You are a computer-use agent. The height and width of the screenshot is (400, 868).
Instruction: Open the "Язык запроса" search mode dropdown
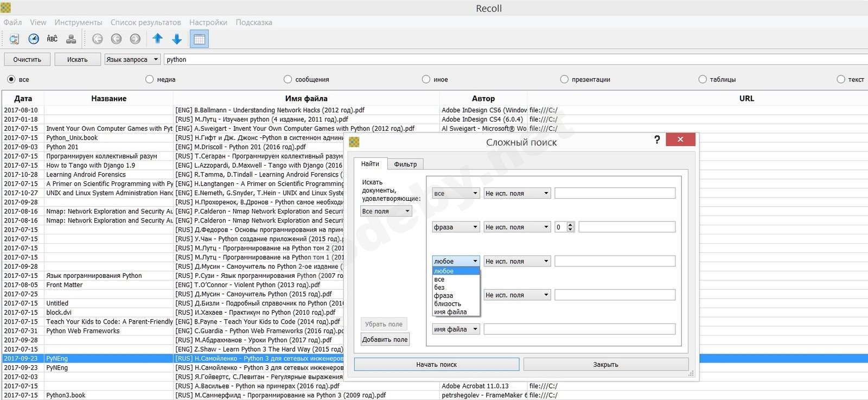(x=132, y=60)
